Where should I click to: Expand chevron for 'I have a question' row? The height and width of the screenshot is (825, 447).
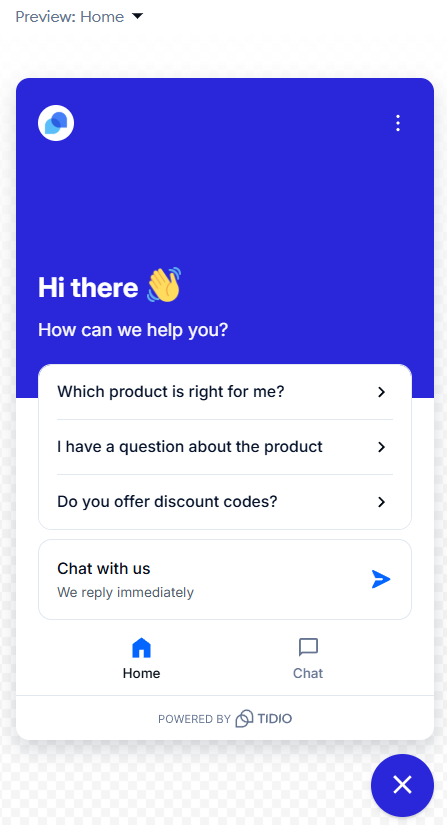tap(382, 447)
